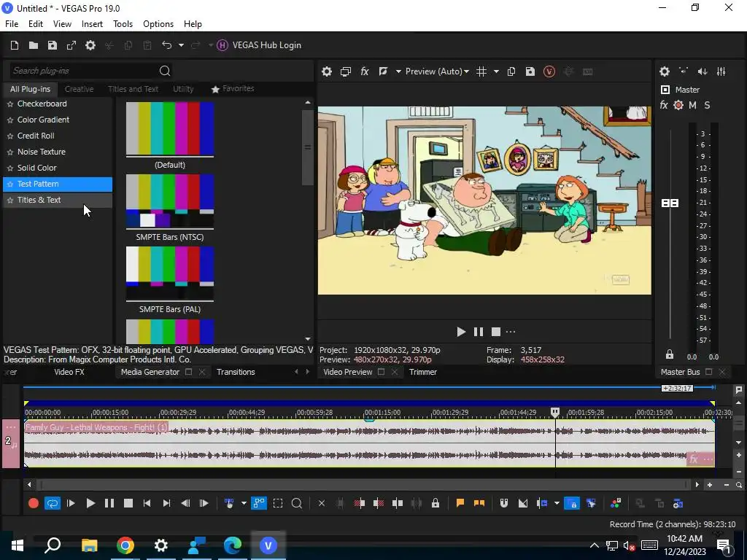Click the red circled V preview icon
747x560 pixels.
click(549, 72)
